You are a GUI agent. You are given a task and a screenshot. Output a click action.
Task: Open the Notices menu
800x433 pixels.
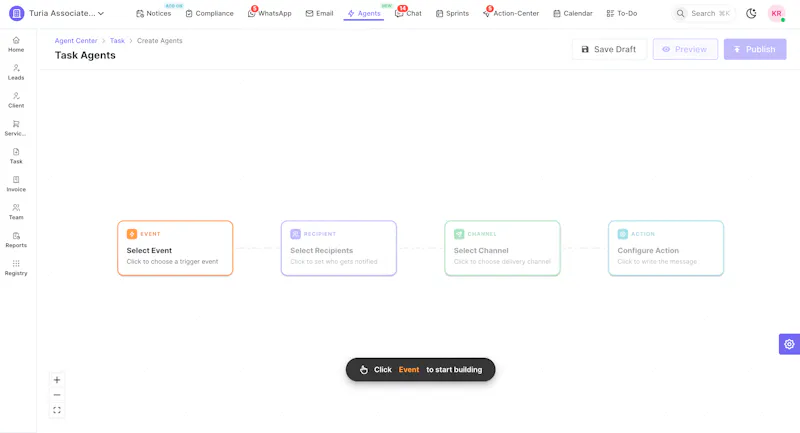154,13
